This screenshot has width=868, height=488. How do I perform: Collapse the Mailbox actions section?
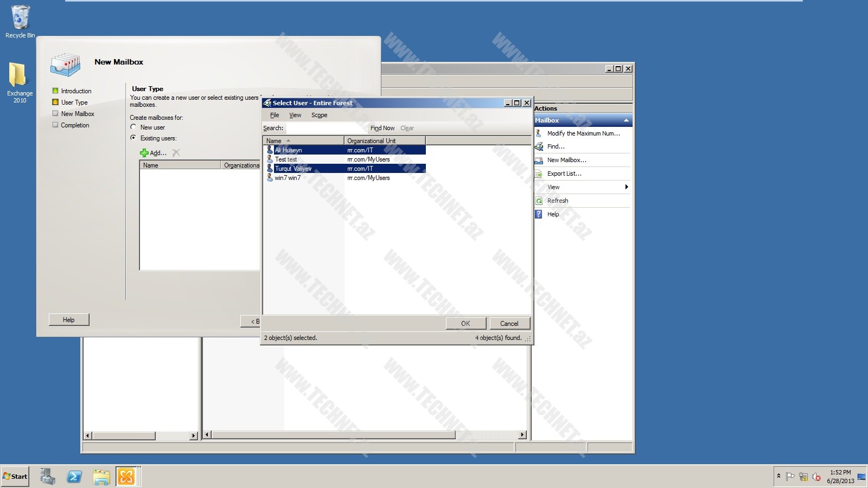click(626, 120)
